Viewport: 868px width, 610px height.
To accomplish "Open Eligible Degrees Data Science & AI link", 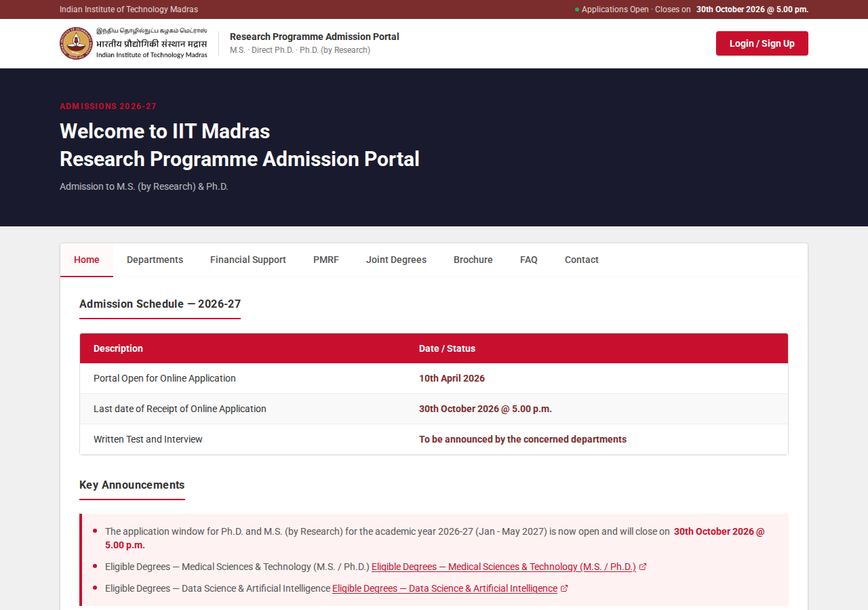I will click(445, 589).
